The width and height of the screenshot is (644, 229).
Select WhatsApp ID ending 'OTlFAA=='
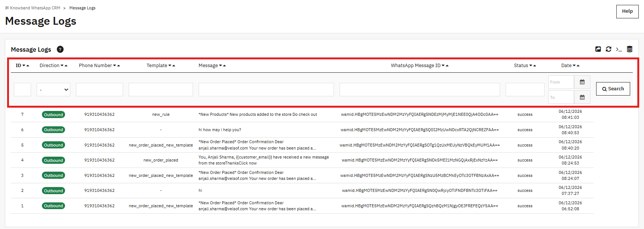coord(420,191)
